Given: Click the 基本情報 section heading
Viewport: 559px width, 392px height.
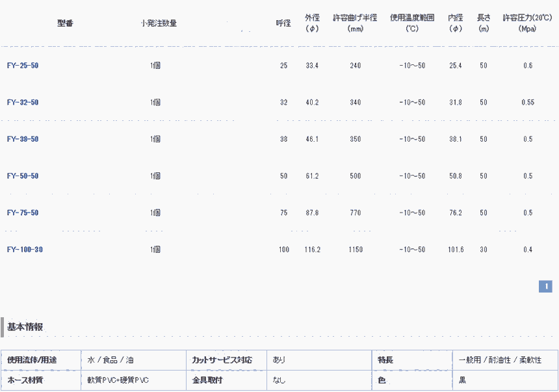Looking at the screenshot, I should click(x=25, y=327).
